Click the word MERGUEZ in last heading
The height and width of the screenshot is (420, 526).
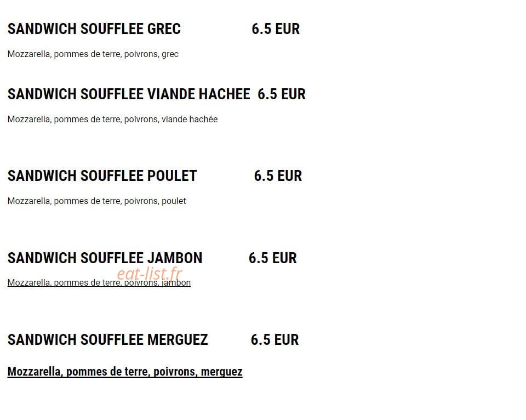pos(178,340)
